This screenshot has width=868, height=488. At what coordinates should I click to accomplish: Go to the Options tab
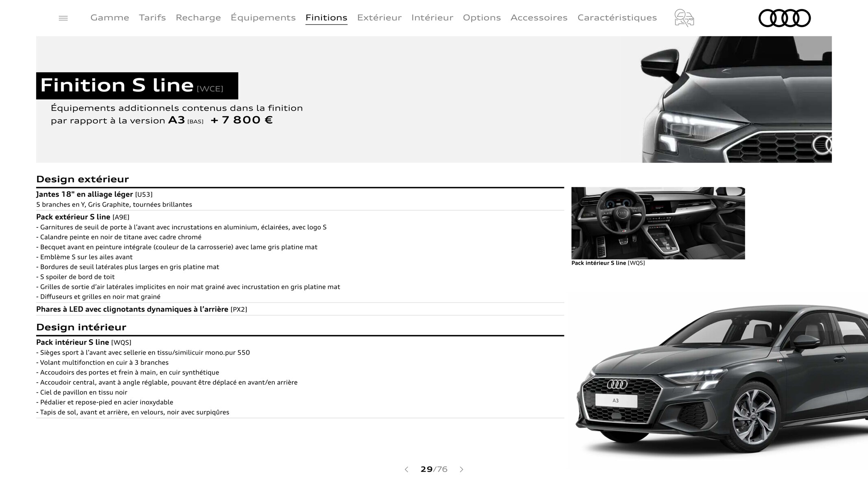[x=482, y=17]
